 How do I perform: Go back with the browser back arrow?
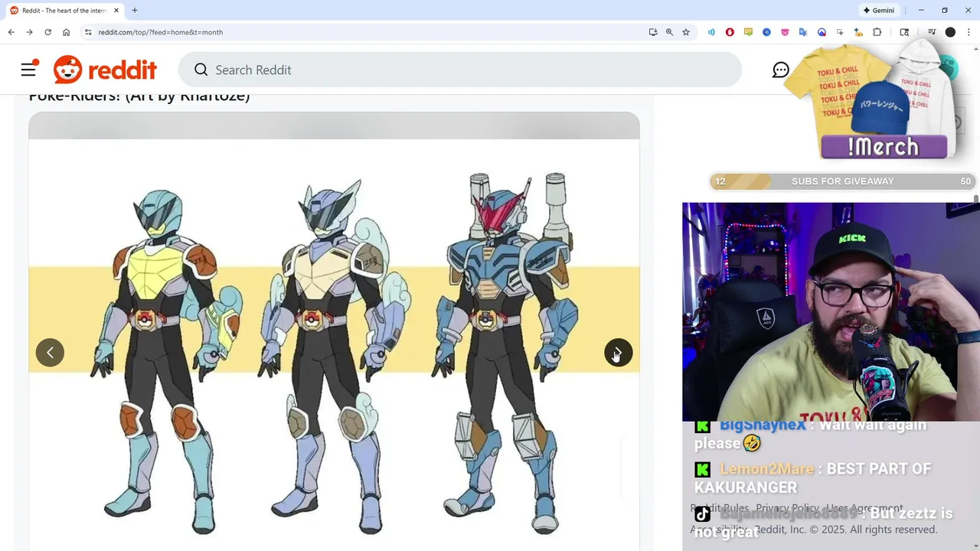click(x=11, y=32)
